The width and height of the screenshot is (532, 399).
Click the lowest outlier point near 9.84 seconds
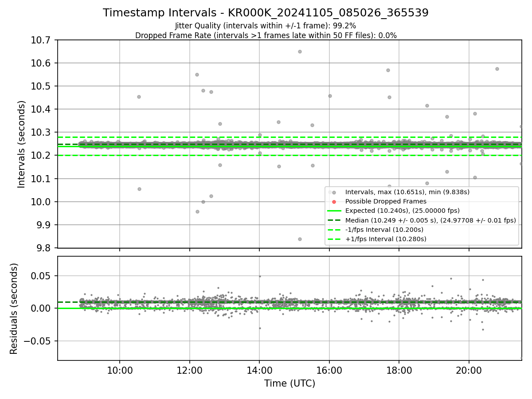pos(300,239)
